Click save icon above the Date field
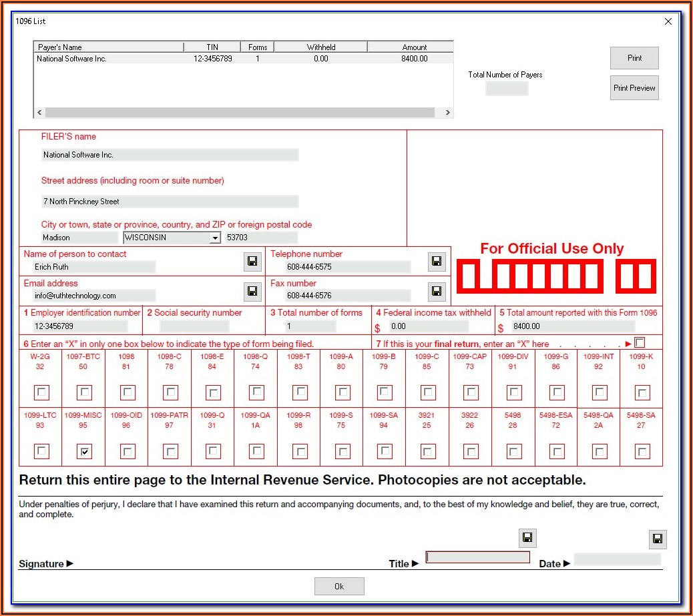This screenshot has height=616, width=693. (657, 539)
